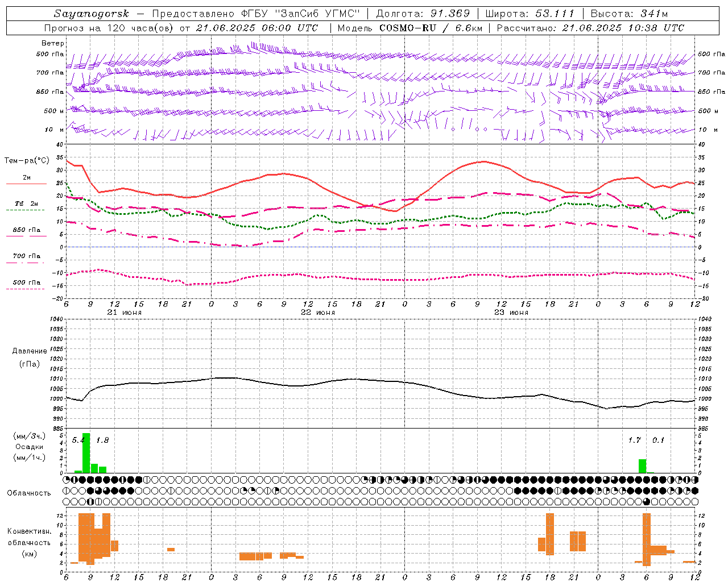Click the solid red 2м legend line sample
The image size is (728, 582).
click(x=26, y=184)
